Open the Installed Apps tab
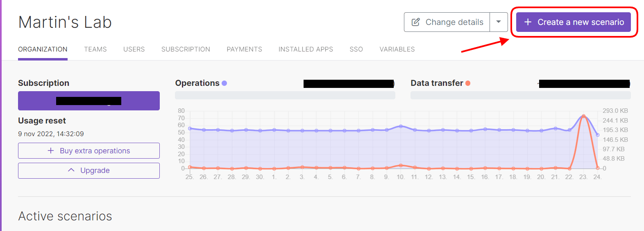The image size is (644, 231). tap(306, 49)
